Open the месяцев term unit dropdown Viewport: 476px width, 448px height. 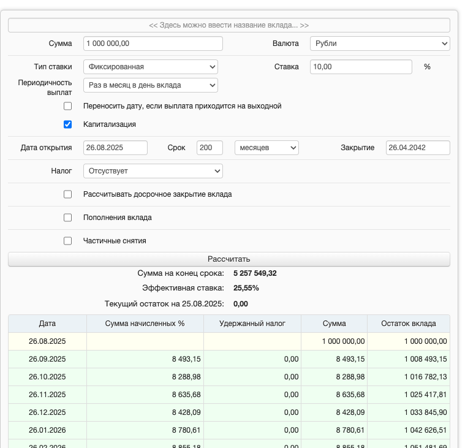[266, 148]
